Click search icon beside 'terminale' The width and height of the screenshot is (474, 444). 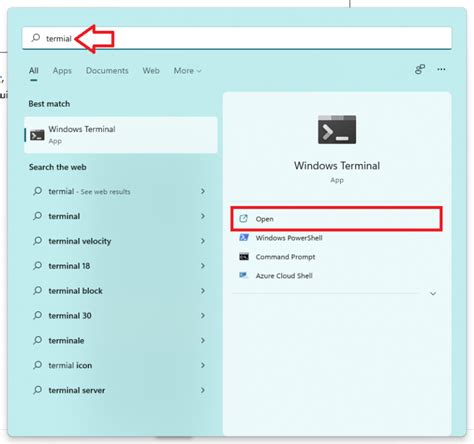coord(37,340)
